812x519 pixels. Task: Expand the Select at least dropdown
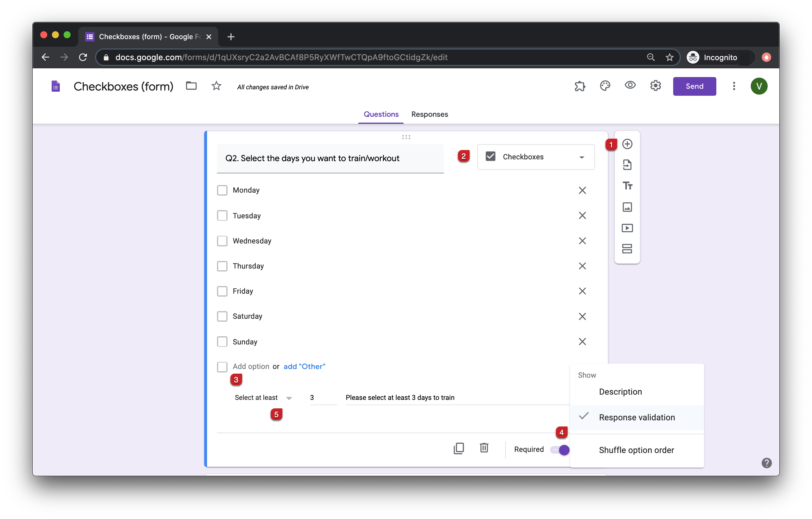tap(288, 397)
